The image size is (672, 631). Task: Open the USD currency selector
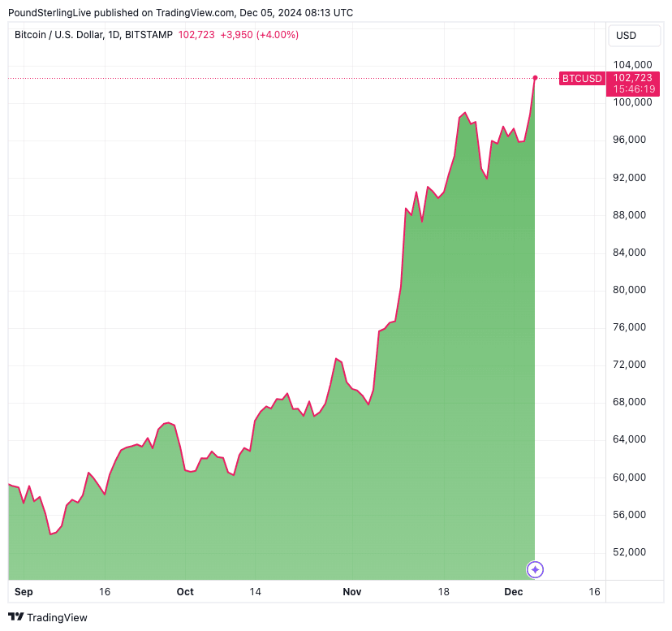click(x=627, y=36)
